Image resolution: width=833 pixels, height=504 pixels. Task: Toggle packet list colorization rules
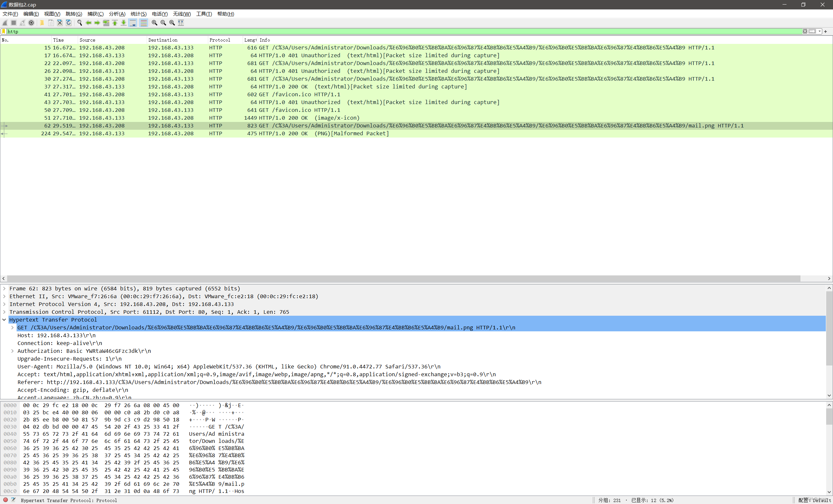point(144,23)
